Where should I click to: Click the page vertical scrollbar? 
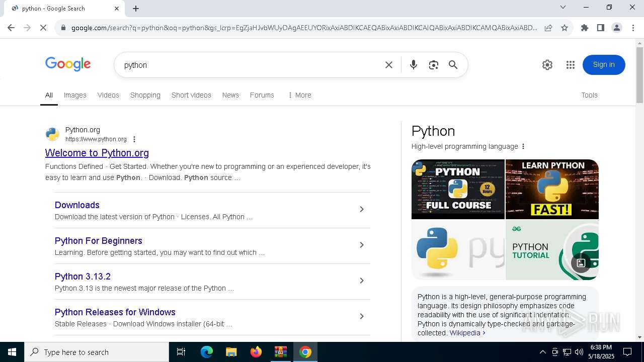coord(639,75)
